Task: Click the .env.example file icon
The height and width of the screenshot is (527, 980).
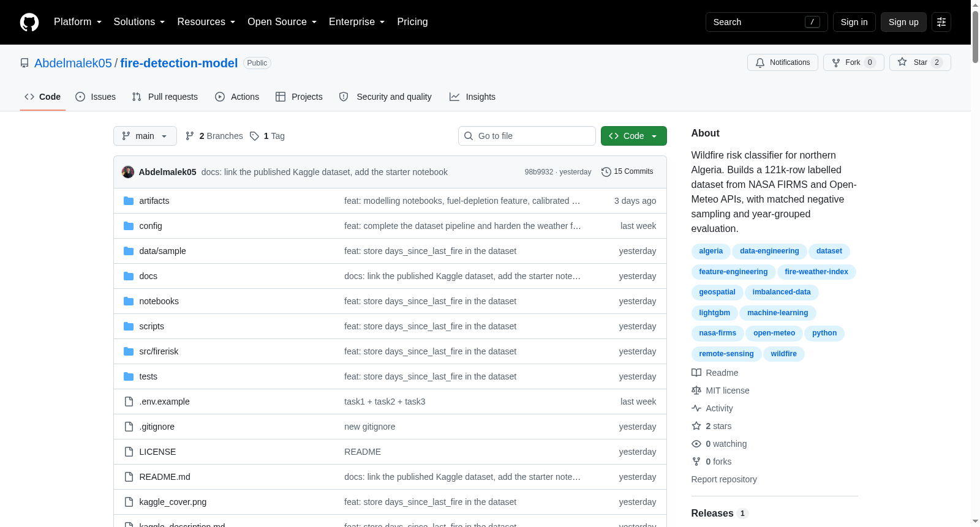Action: 129,402
